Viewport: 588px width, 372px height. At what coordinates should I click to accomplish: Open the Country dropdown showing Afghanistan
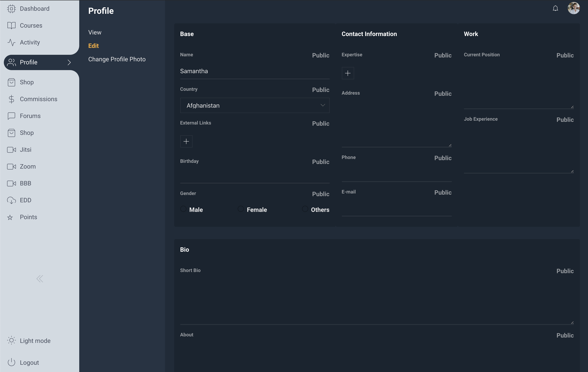tap(255, 105)
